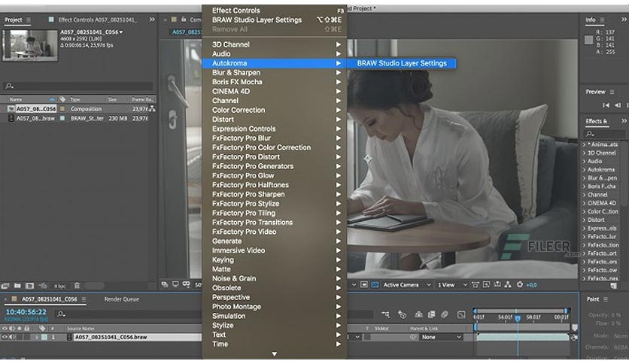Click exposure value +0,0
Screen dimensions: 629x364
tap(531, 285)
